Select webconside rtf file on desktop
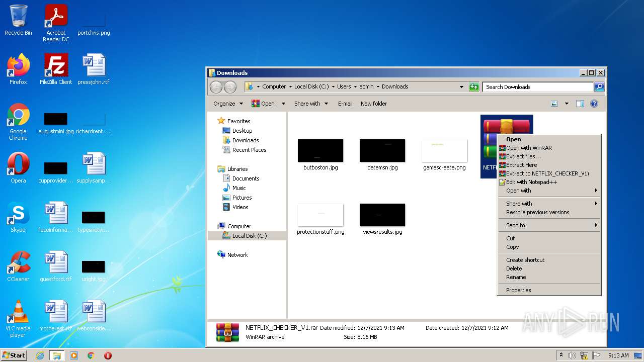The height and width of the screenshot is (362, 644). pos(94,315)
